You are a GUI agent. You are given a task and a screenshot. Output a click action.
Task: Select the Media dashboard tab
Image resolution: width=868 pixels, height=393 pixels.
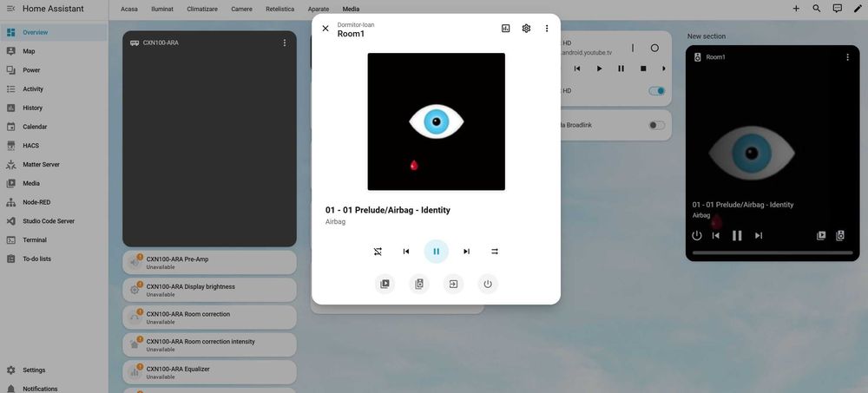click(x=351, y=10)
